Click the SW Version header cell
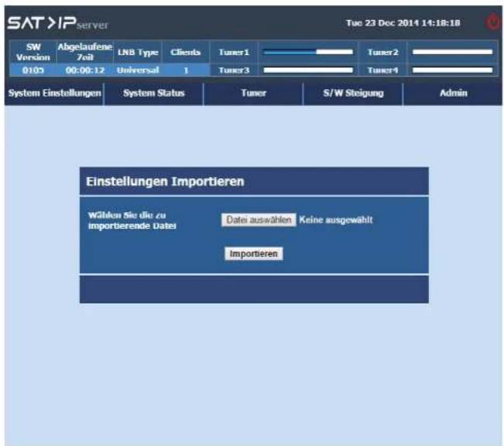Screen dimensions: 504x446 pos(33,52)
